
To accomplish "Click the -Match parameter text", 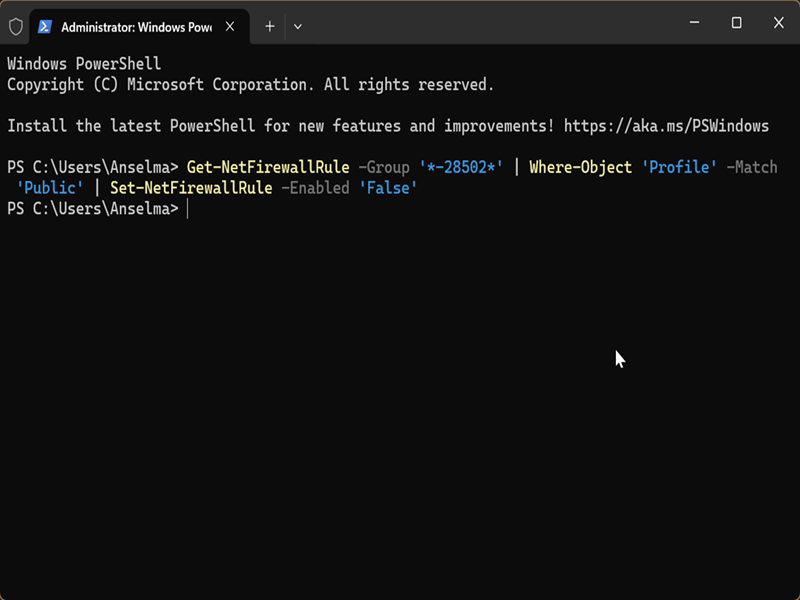I will (x=752, y=167).
